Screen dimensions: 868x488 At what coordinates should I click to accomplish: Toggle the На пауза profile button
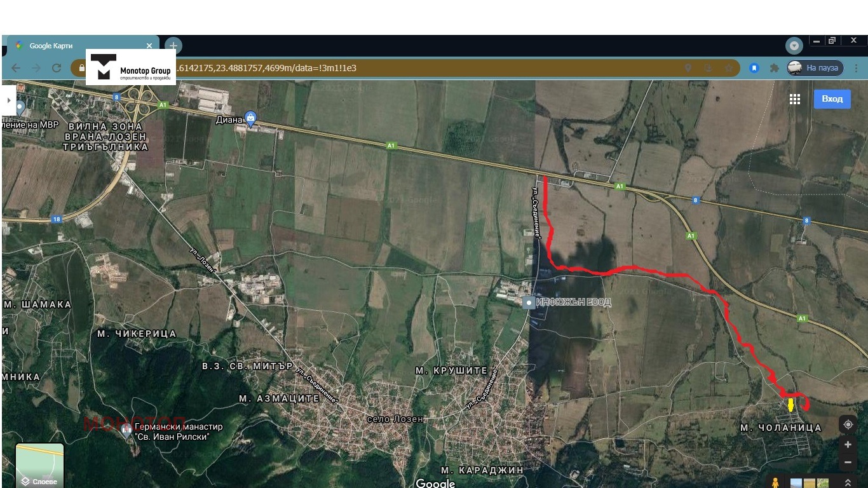[815, 68]
